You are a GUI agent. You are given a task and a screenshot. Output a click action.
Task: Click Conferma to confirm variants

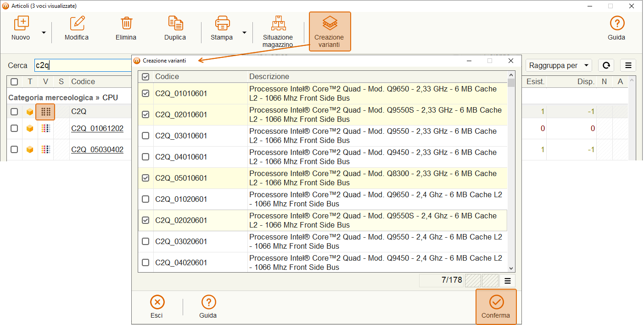pos(496,307)
